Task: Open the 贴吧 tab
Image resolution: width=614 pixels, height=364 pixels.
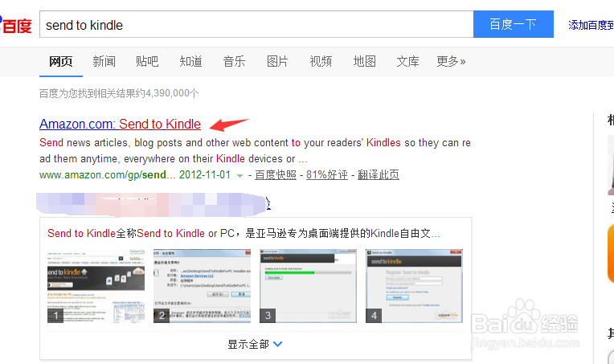Action: tap(147, 61)
